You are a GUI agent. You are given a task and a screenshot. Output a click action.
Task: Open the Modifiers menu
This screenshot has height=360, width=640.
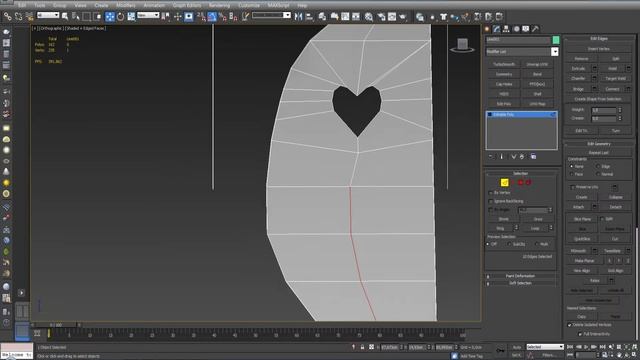click(125, 5)
